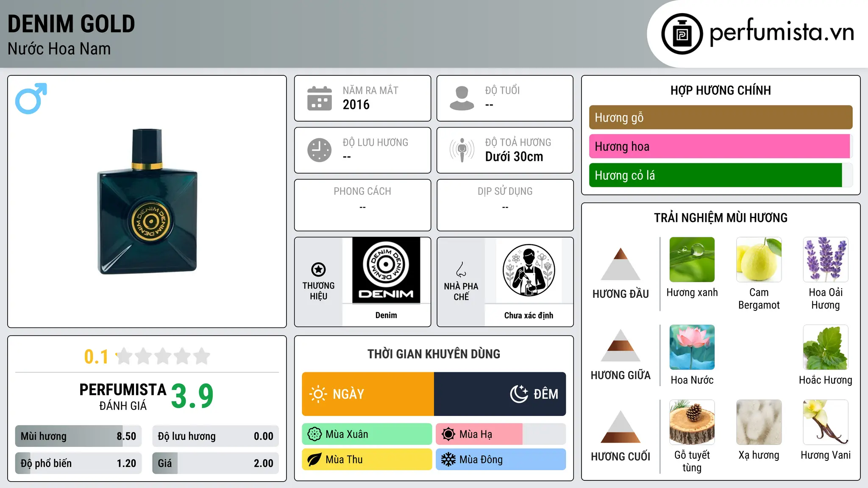Select the Ngày daytime segment

coord(368,394)
